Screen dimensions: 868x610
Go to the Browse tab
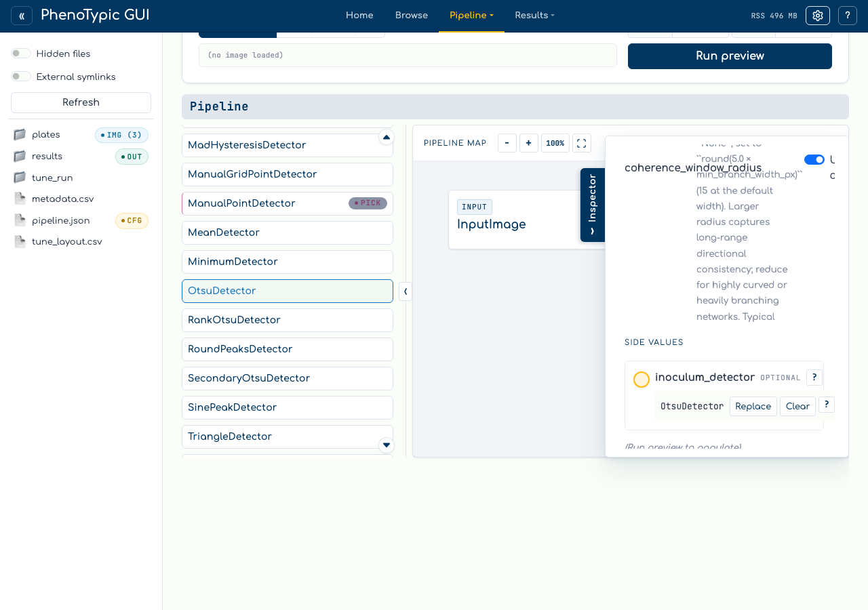pos(412,16)
